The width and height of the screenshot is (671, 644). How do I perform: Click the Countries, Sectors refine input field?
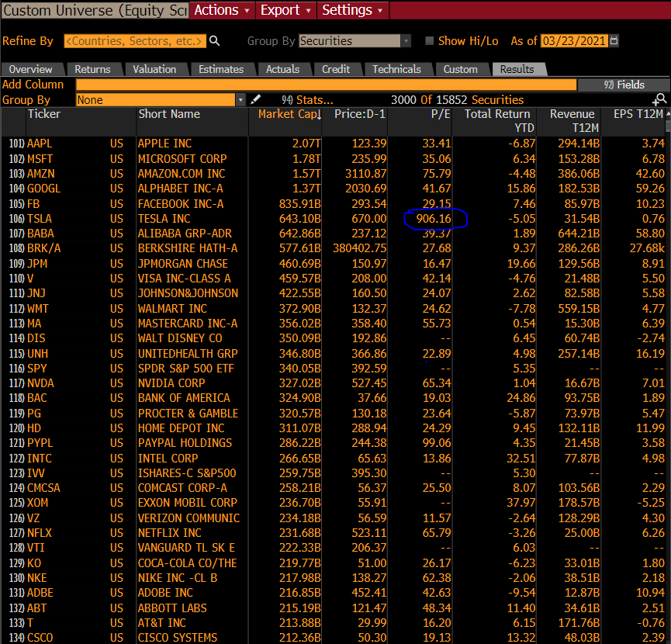pos(135,41)
